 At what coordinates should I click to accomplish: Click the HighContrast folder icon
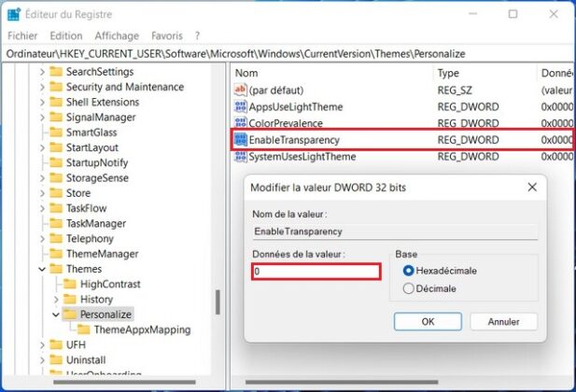pyautogui.click(x=69, y=284)
